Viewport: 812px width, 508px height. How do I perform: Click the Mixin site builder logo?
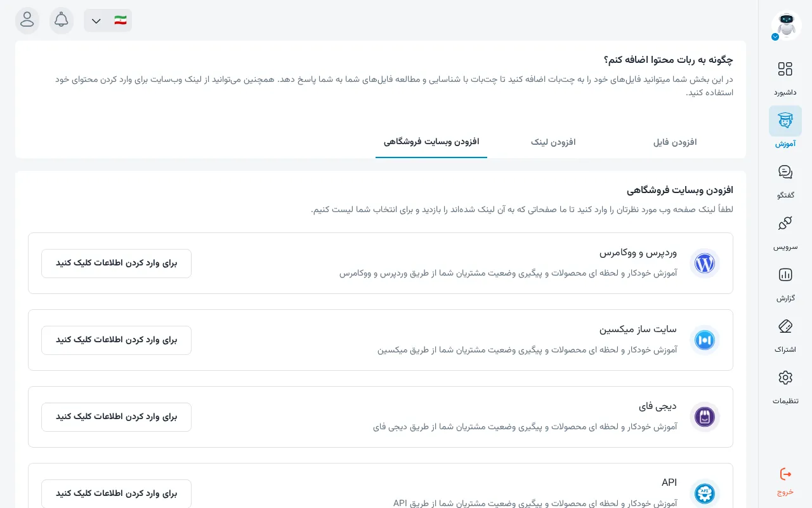[x=705, y=340]
